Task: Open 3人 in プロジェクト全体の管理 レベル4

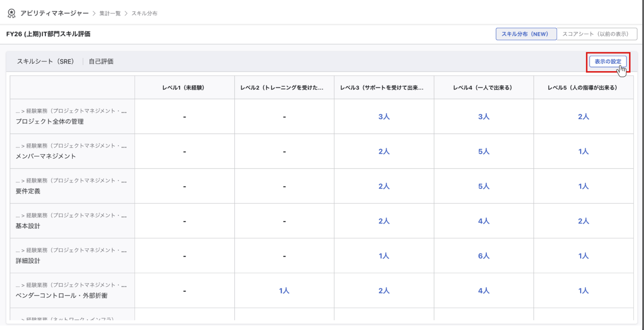Action: pyautogui.click(x=484, y=117)
